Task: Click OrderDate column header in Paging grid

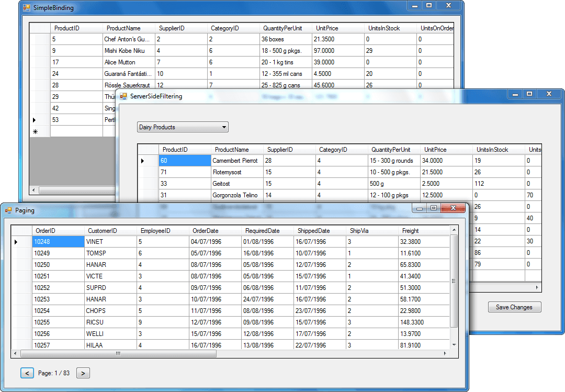Action: 215,230
